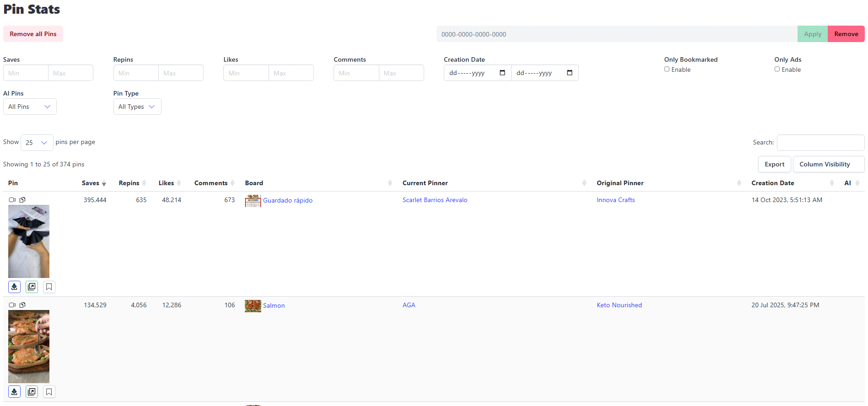Click the 14 Oct 2023 creation date
Viewport: 868px width, 406px height.
787,200
